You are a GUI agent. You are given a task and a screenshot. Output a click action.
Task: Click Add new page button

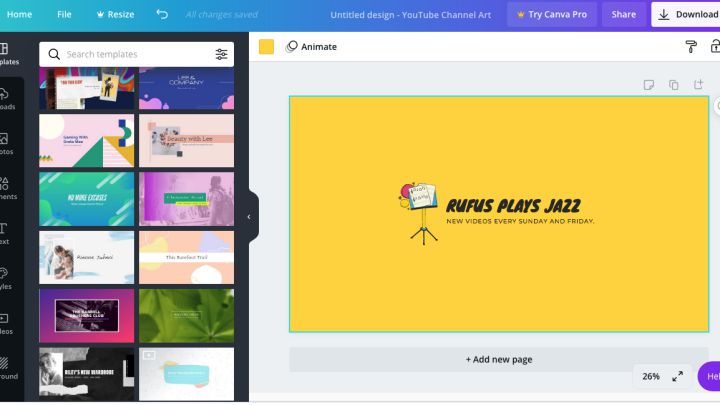click(x=499, y=360)
